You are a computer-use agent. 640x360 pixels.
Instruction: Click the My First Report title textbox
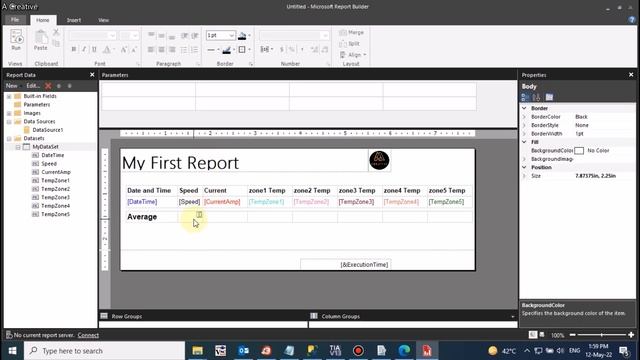(244, 161)
